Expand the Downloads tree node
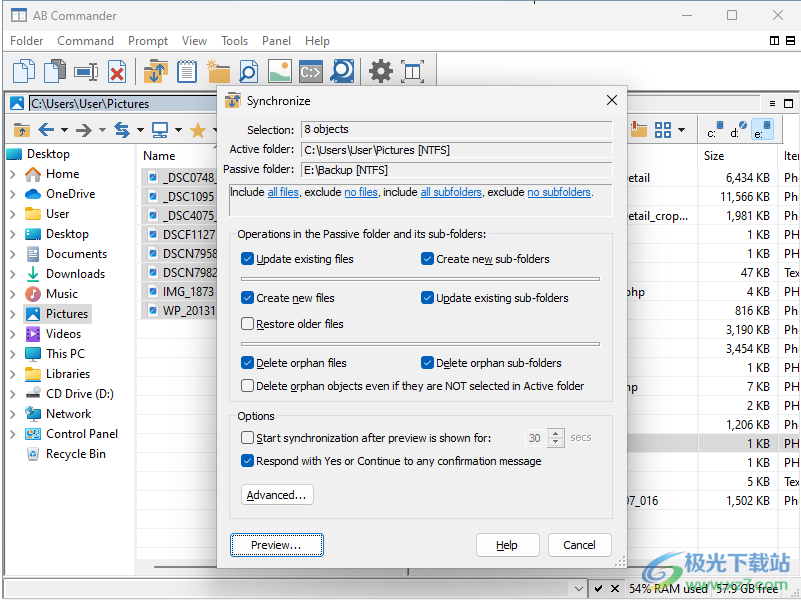The height and width of the screenshot is (601, 801). 13,274
